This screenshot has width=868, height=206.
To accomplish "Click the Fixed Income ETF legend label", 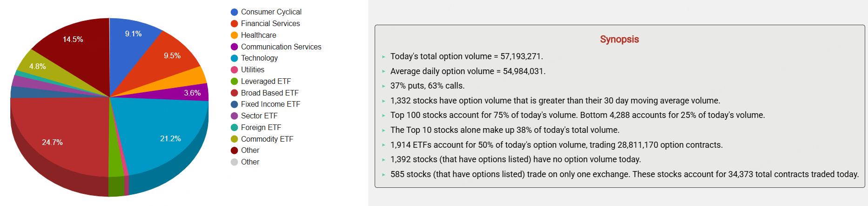I will click(270, 104).
